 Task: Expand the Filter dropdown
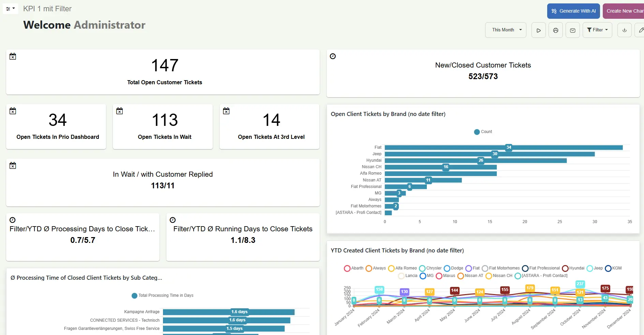coord(597,30)
